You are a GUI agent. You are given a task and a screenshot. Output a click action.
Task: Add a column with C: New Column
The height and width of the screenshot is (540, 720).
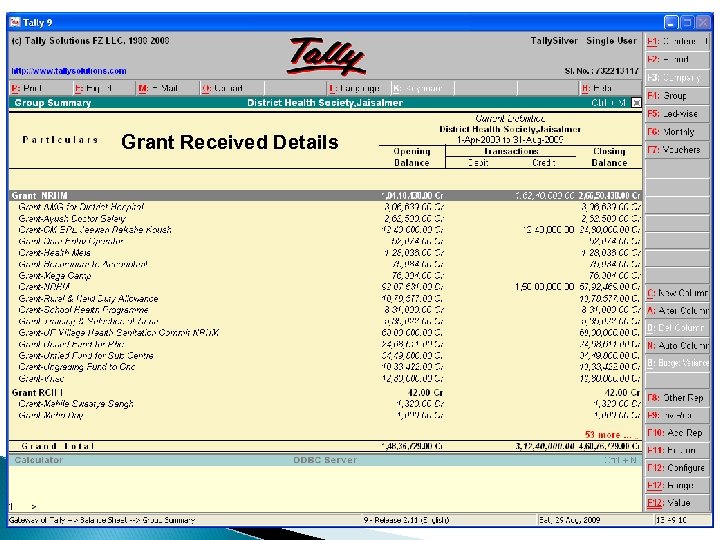click(677, 293)
